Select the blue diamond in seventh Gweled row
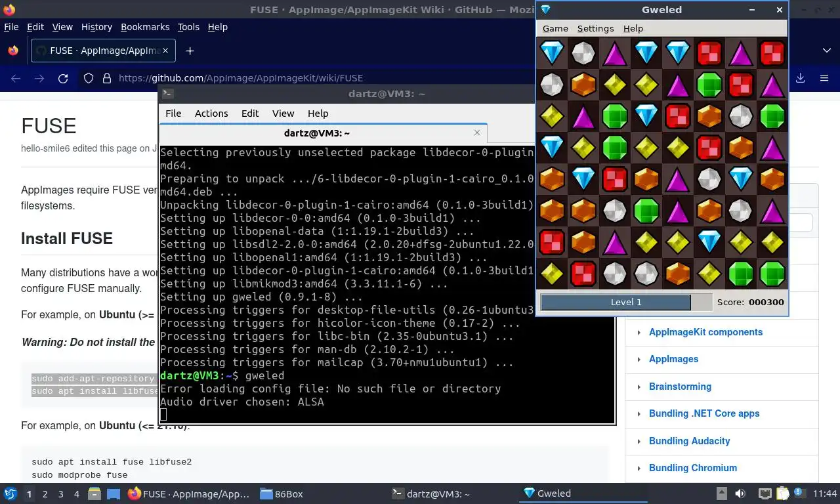This screenshot has width=840, height=504. 709,242
